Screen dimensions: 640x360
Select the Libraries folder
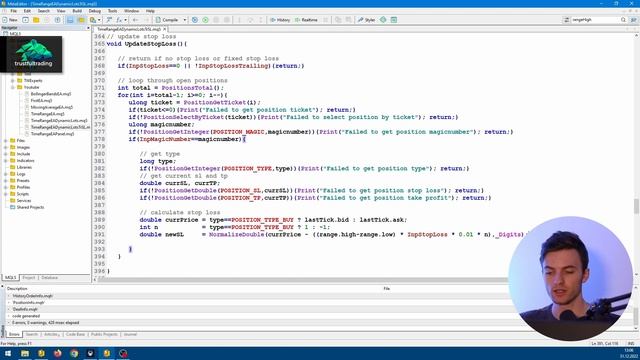[x=24, y=167]
